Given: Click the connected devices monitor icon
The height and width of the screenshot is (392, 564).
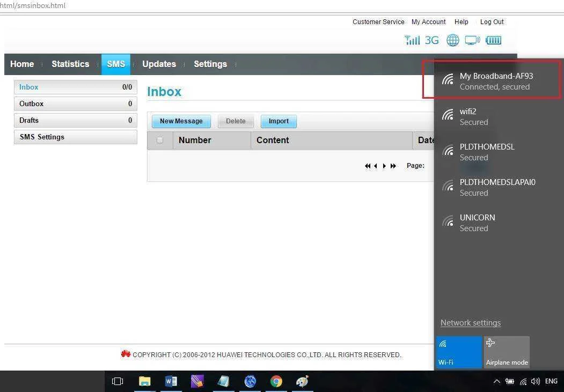Looking at the screenshot, I should point(472,40).
